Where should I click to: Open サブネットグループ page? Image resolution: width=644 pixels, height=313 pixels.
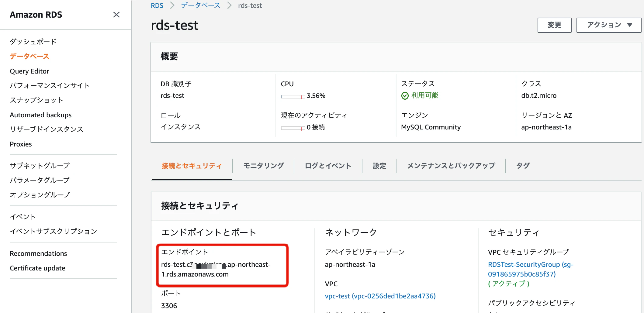coord(40,166)
